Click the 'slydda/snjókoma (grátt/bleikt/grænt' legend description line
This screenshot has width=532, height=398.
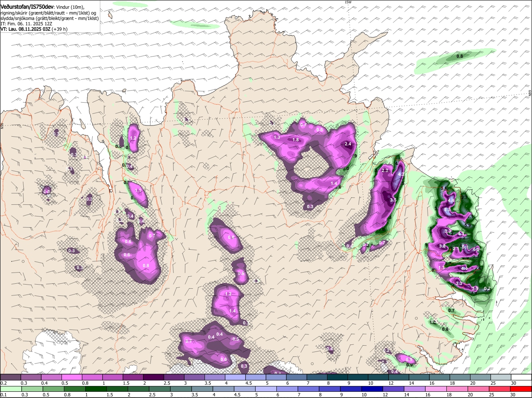coord(49,18)
